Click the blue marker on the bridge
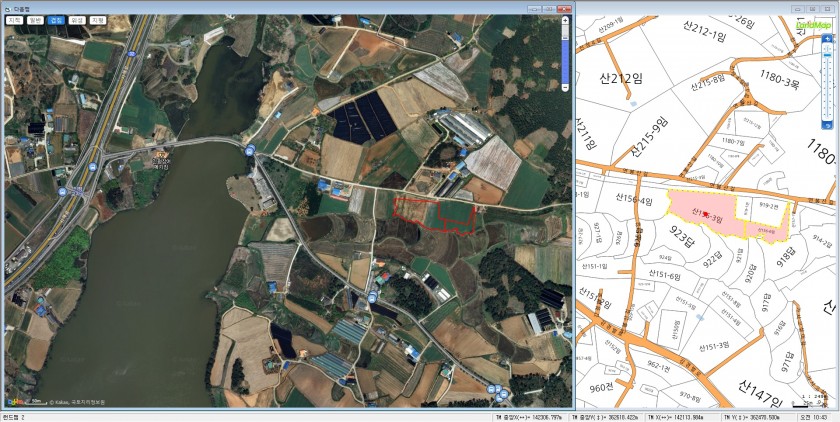The width and height of the screenshot is (840, 422). [x=248, y=150]
